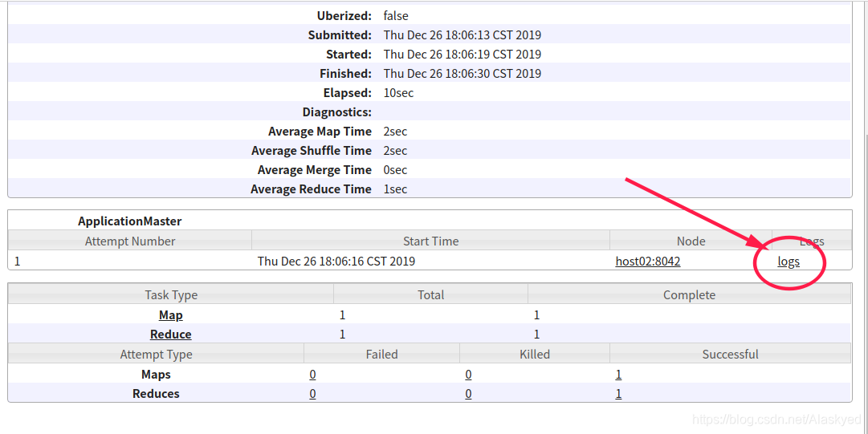Select the attempt number 1 cell
Screen dimensions: 868x434
point(17,262)
